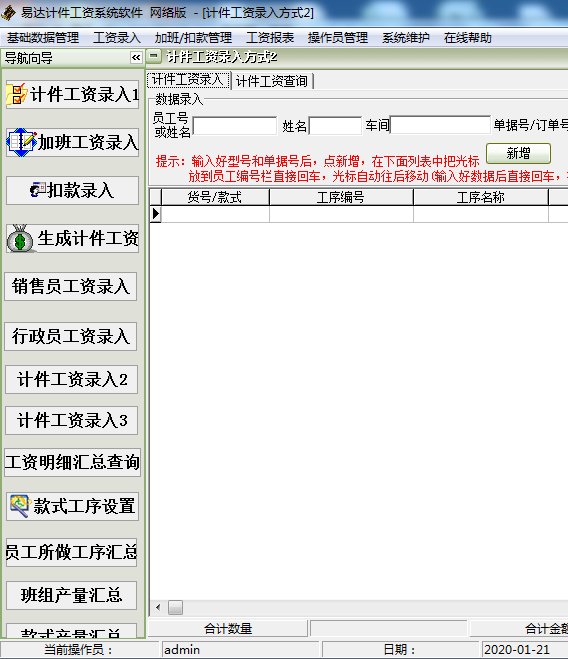Collapse the 计件工资录入方式2 window minus button
This screenshot has width=568, height=659.
(154, 55)
